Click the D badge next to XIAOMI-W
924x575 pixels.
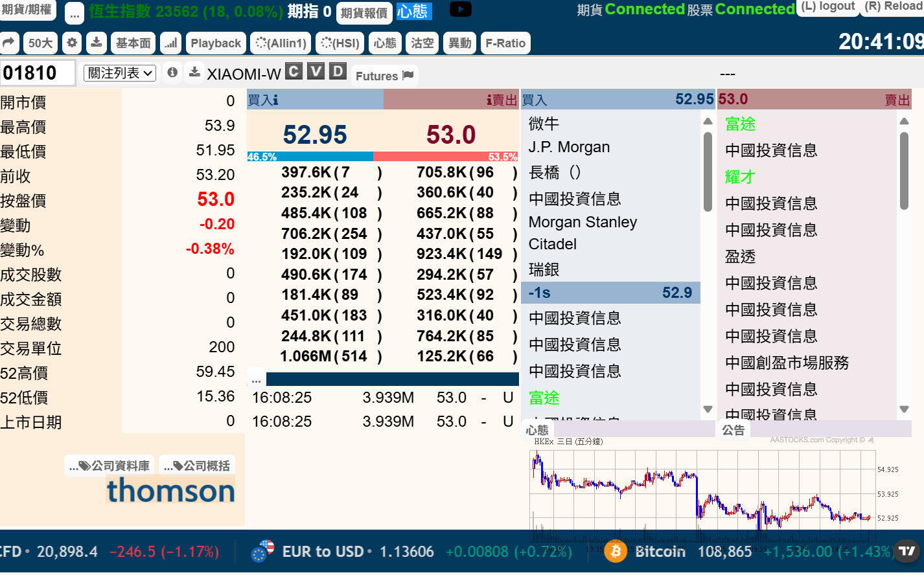click(x=338, y=71)
